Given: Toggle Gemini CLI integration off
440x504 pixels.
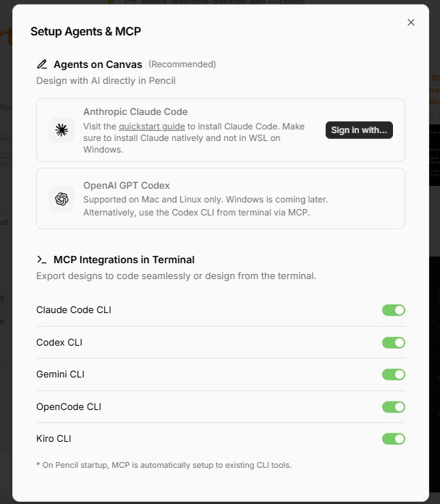Looking at the screenshot, I should tap(394, 375).
